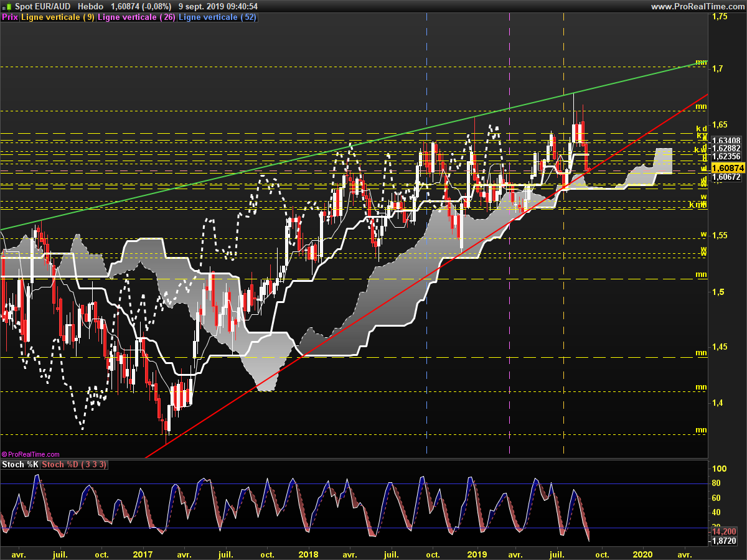The width and height of the screenshot is (747, 560).
Task: Click the 2018 label on time axis
Action: point(308,554)
